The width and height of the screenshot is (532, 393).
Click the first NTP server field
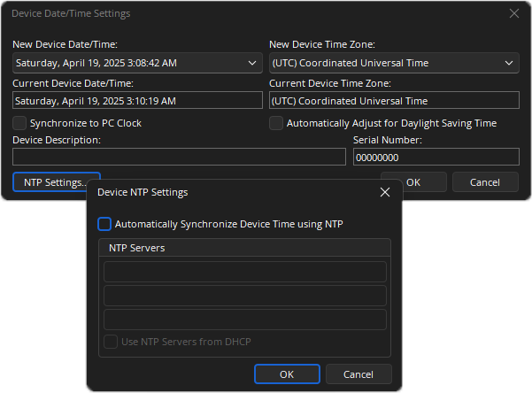click(245, 272)
